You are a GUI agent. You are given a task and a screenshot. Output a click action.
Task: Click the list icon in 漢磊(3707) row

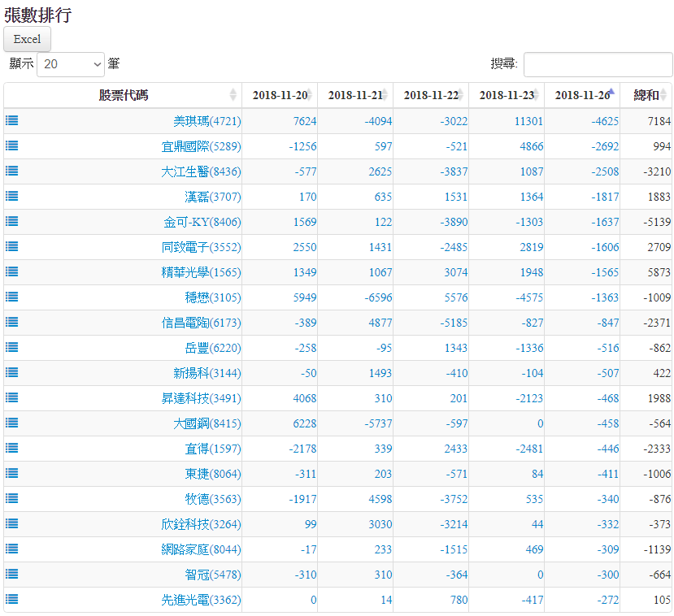point(12,196)
